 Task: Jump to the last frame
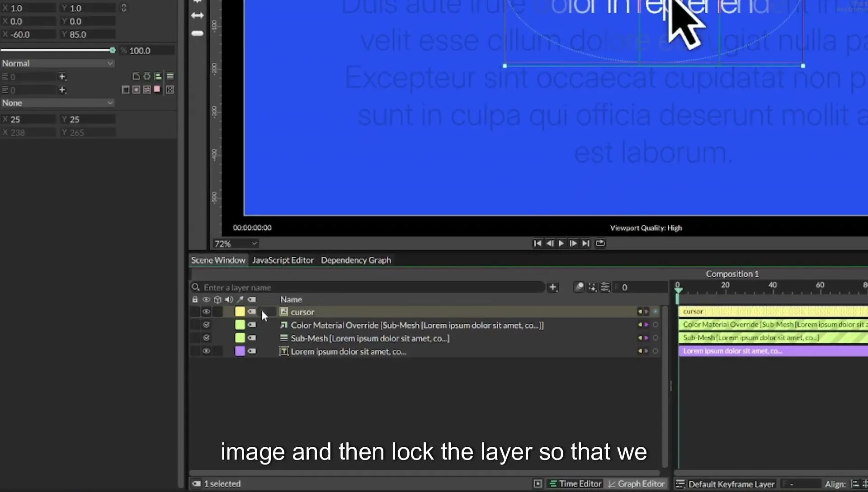click(585, 243)
